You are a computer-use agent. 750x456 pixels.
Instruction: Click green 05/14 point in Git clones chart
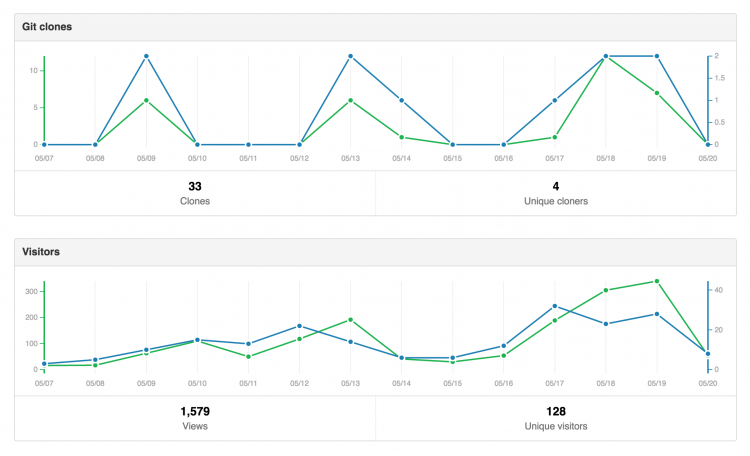pyautogui.click(x=402, y=137)
